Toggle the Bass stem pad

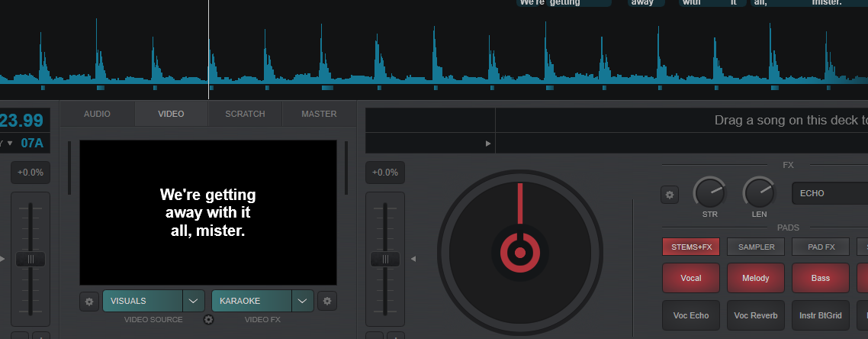click(821, 278)
